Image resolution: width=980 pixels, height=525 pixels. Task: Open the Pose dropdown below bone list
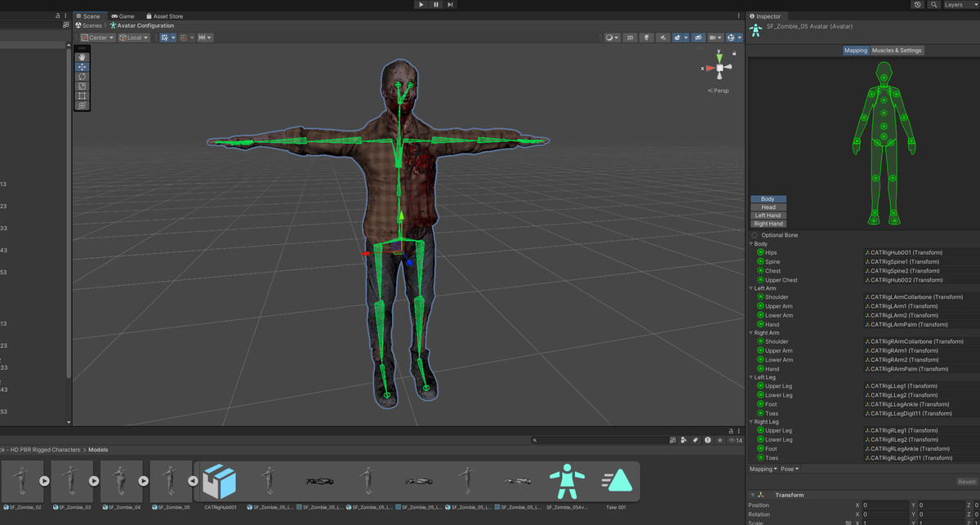click(790, 469)
